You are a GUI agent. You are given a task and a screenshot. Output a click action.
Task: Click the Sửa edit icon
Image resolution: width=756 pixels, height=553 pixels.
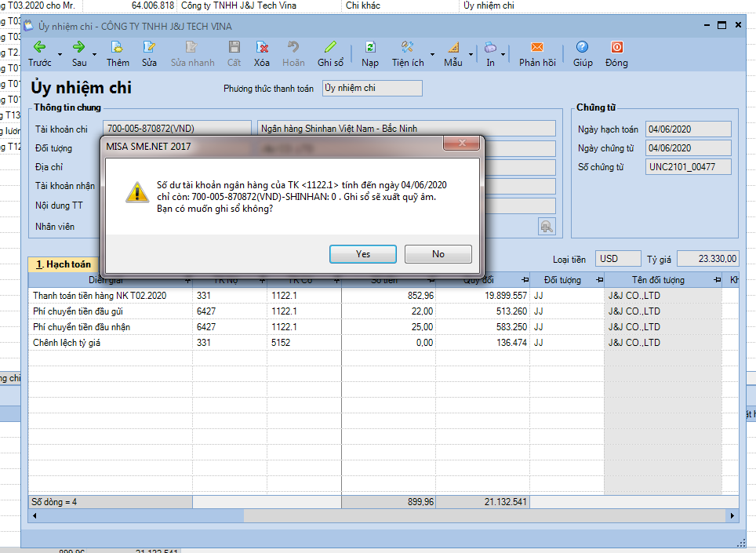point(149,47)
